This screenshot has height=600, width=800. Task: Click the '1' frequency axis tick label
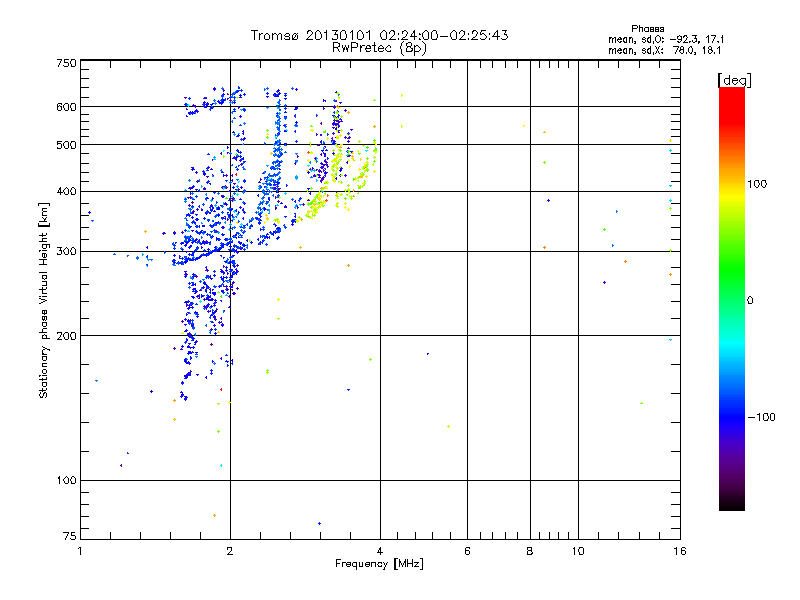click(80, 551)
